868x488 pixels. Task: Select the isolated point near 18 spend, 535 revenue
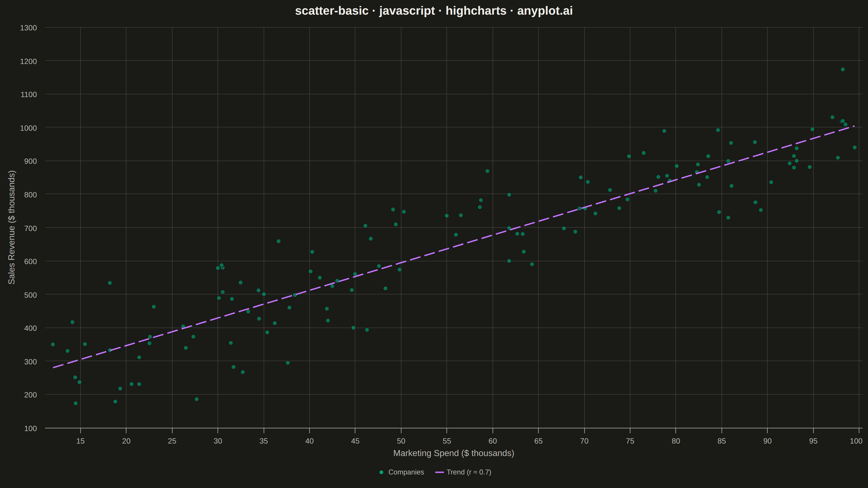tap(110, 283)
